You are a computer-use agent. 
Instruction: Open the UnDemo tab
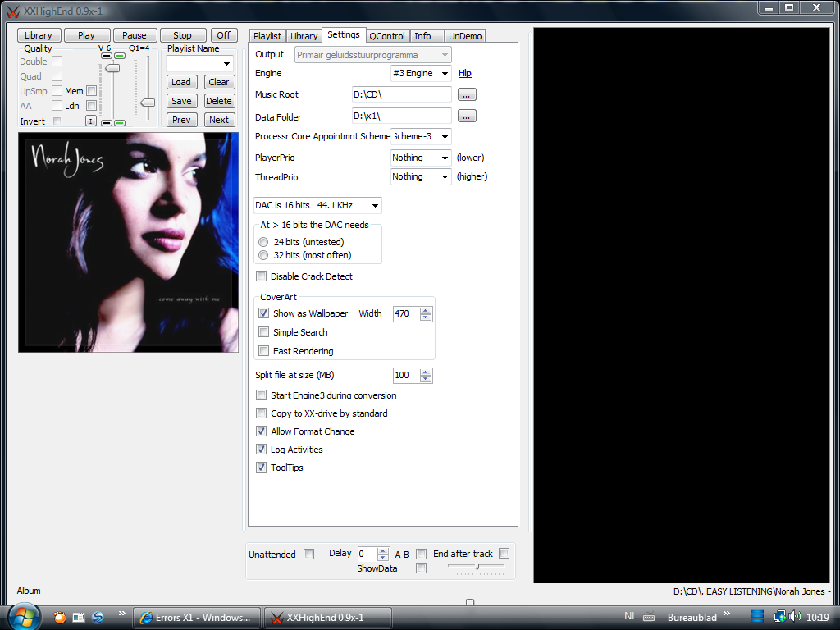465,36
